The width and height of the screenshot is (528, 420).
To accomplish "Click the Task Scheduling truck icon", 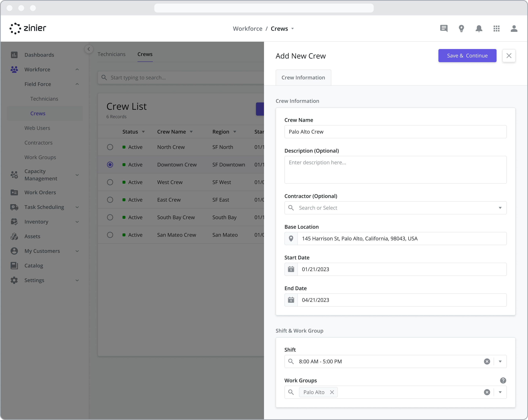I will pyautogui.click(x=14, y=207).
